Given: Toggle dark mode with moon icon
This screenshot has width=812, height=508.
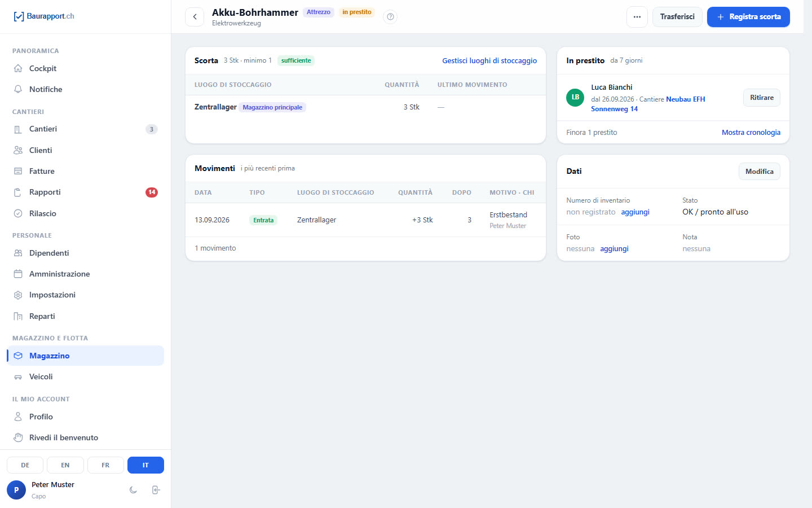Looking at the screenshot, I should tap(133, 490).
